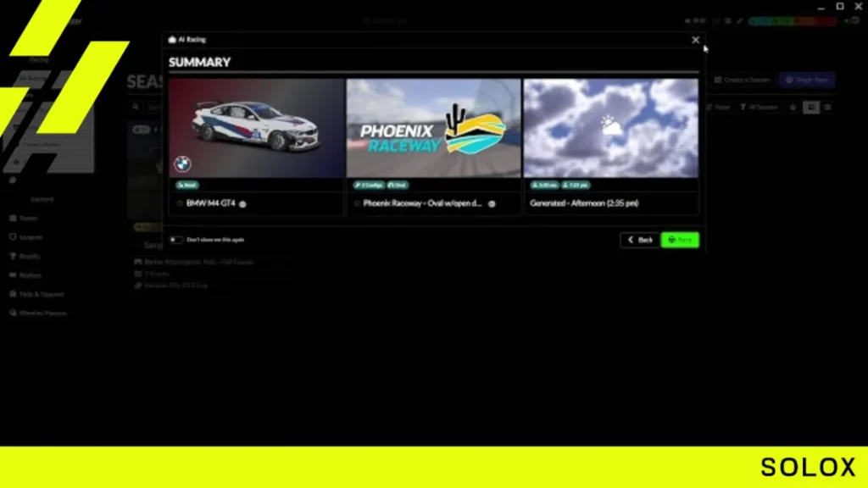Click Single Race in background window

click(x=807, y=80)
